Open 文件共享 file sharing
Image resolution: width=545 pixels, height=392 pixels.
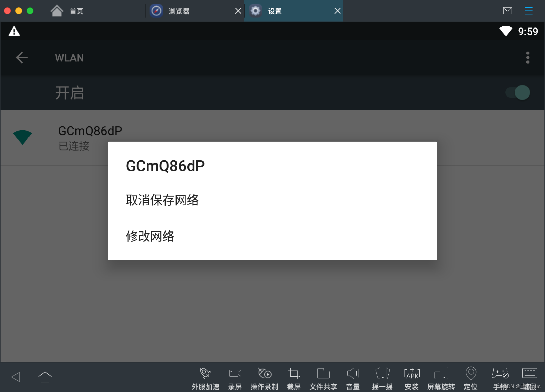(x=323, y=374)
